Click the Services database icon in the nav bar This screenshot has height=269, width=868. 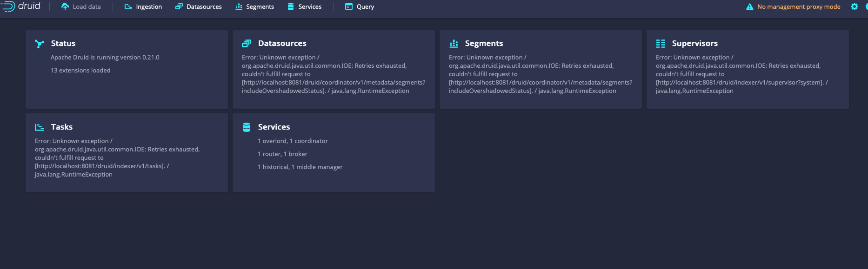291,7
